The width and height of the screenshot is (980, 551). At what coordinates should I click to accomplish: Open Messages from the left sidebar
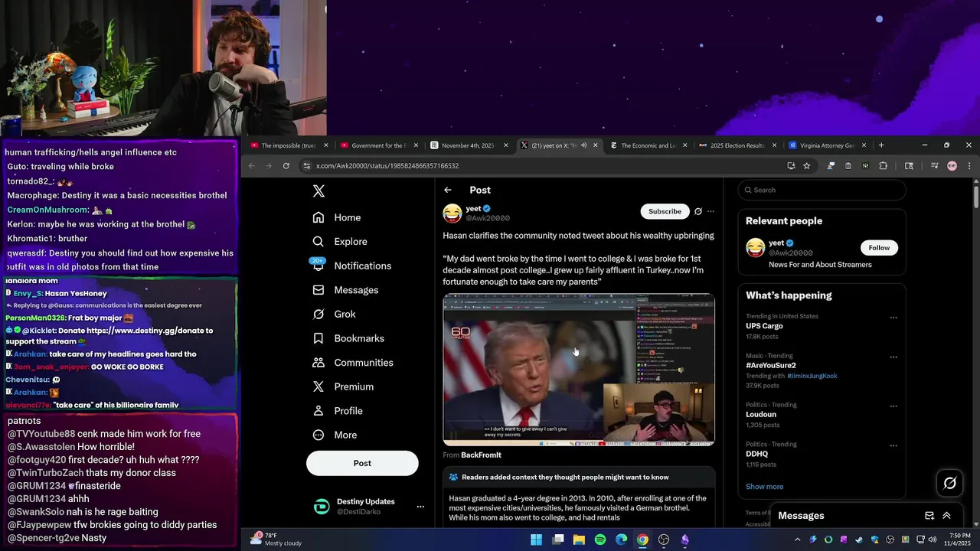(345, 290)
